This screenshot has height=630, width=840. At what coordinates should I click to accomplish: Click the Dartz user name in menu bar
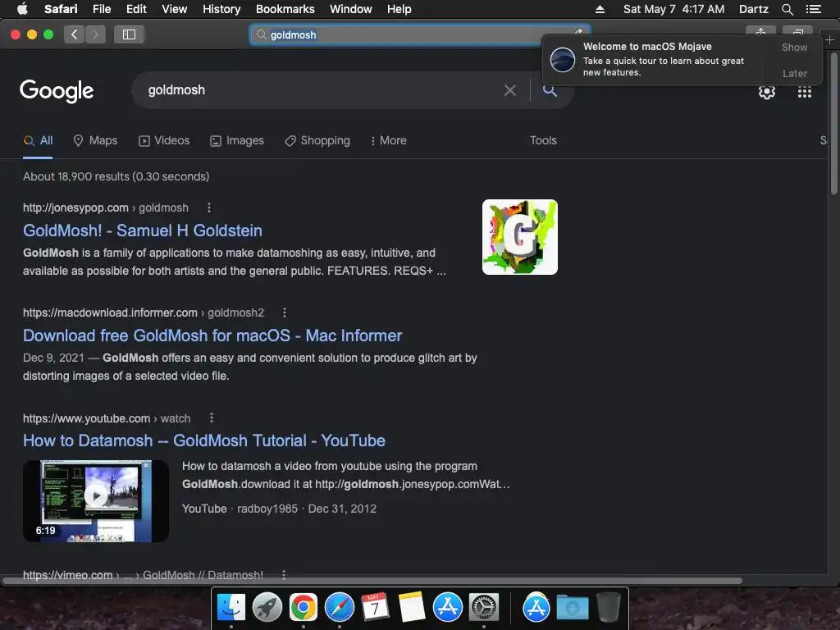point(753,9)
